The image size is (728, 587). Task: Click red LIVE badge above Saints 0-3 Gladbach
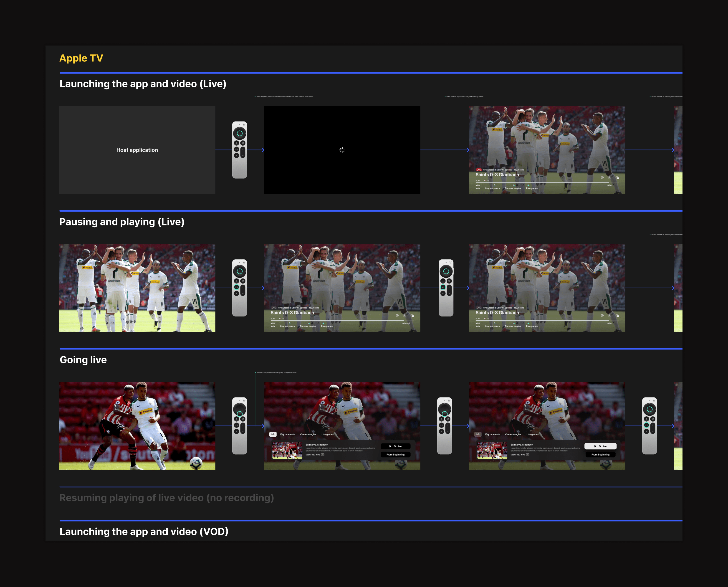pyautogui.click(x=478, y=170)
